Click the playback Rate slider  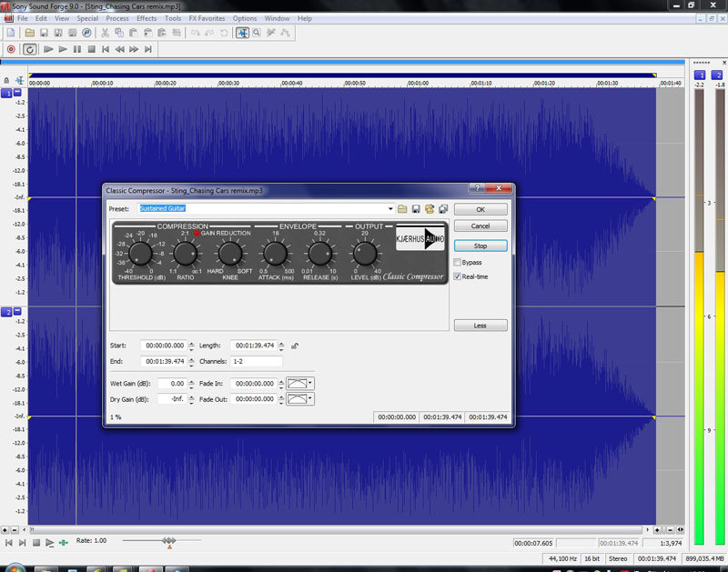tap(169, 541)
